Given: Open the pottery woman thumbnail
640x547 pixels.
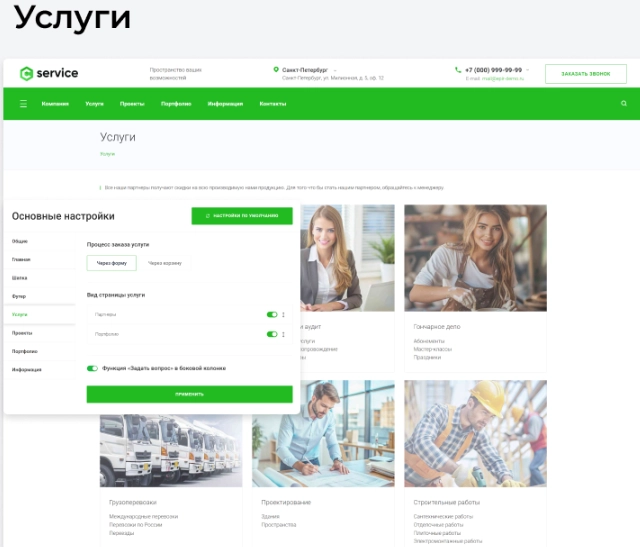Looking at the screenshot, I should pos(476,258).
